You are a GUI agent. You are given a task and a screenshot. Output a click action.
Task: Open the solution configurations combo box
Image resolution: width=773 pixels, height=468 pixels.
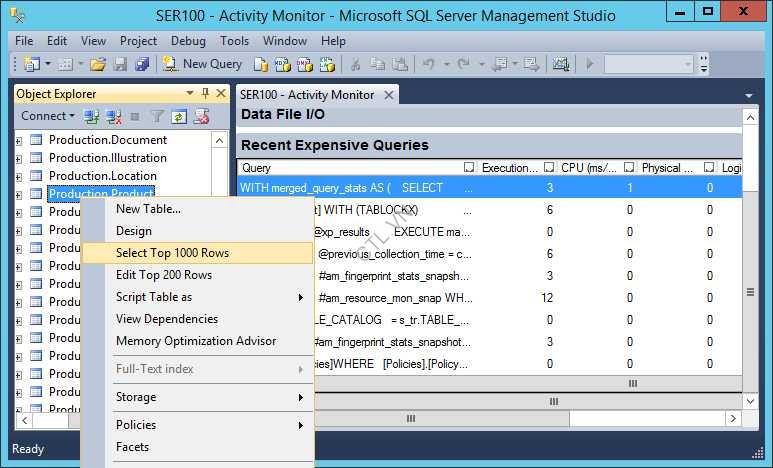tap(648, 64)
